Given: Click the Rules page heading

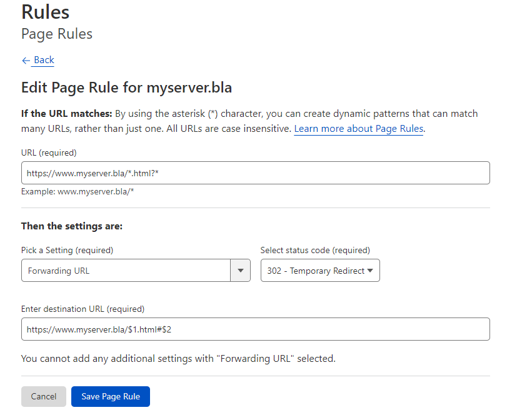Looking at the screenshot, I should click(x=45, y=12).
